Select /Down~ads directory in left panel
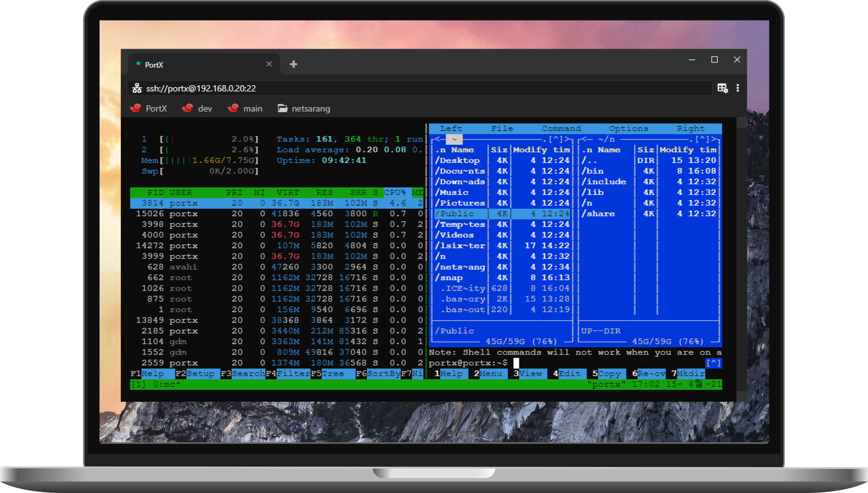Screen dimensions: 868x493 coord(502,182)
